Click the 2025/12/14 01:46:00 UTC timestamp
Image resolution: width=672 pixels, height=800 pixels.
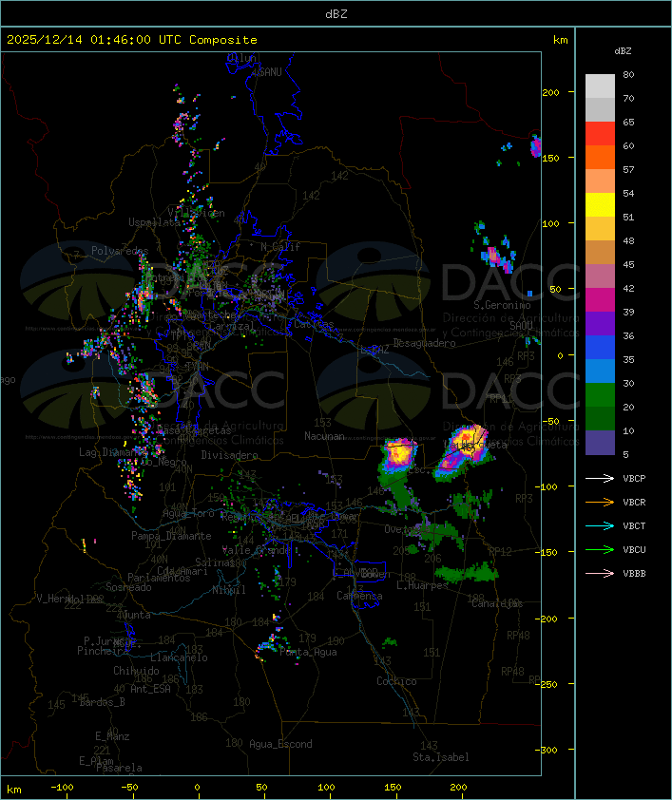coord(93,39)
